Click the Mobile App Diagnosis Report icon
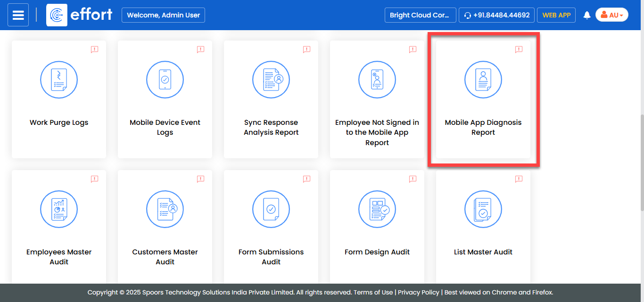 [x=483, y=80]
